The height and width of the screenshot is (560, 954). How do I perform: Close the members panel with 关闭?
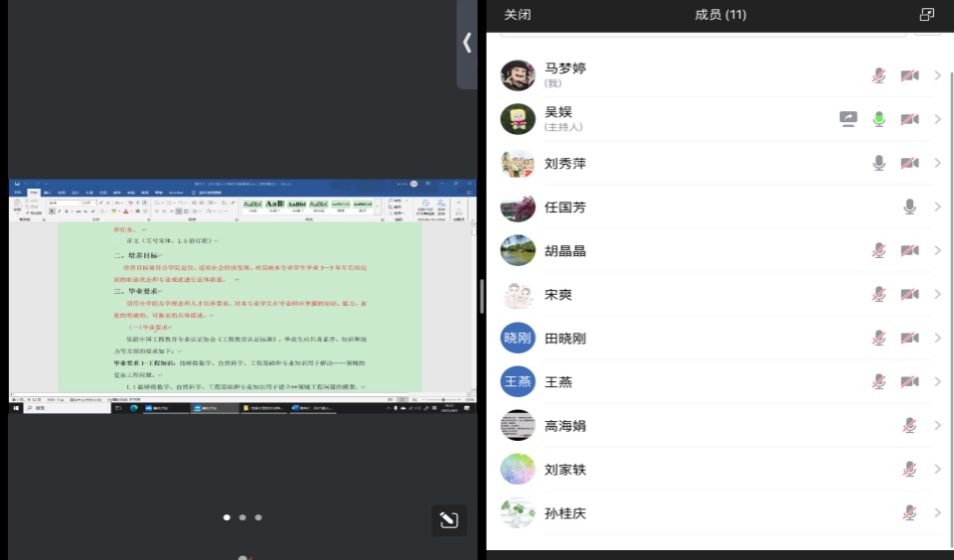(x=517, y=15)
